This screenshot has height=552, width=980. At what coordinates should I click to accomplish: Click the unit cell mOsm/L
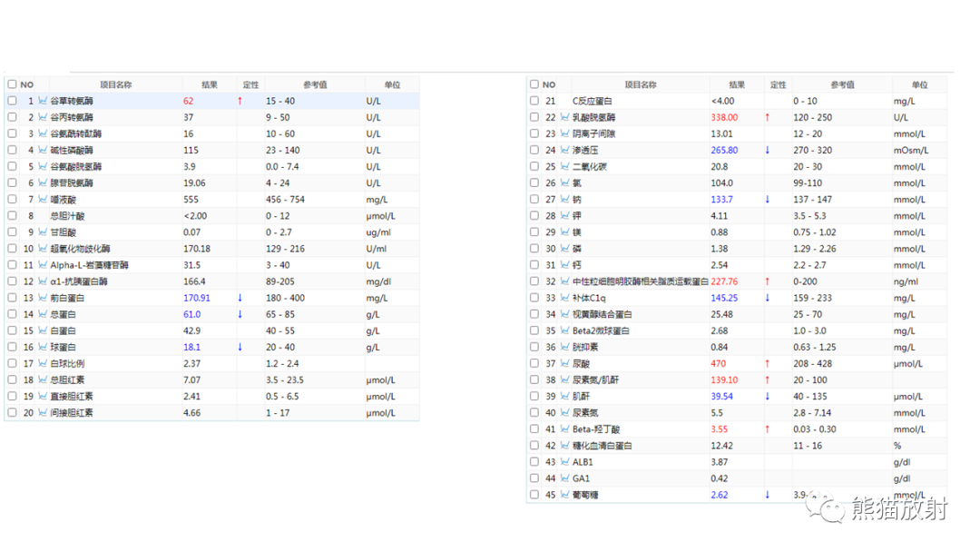(911, 150)
